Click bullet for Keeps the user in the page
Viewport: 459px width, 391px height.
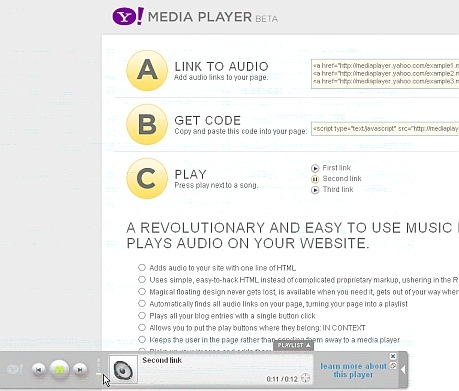pos(142,339)
